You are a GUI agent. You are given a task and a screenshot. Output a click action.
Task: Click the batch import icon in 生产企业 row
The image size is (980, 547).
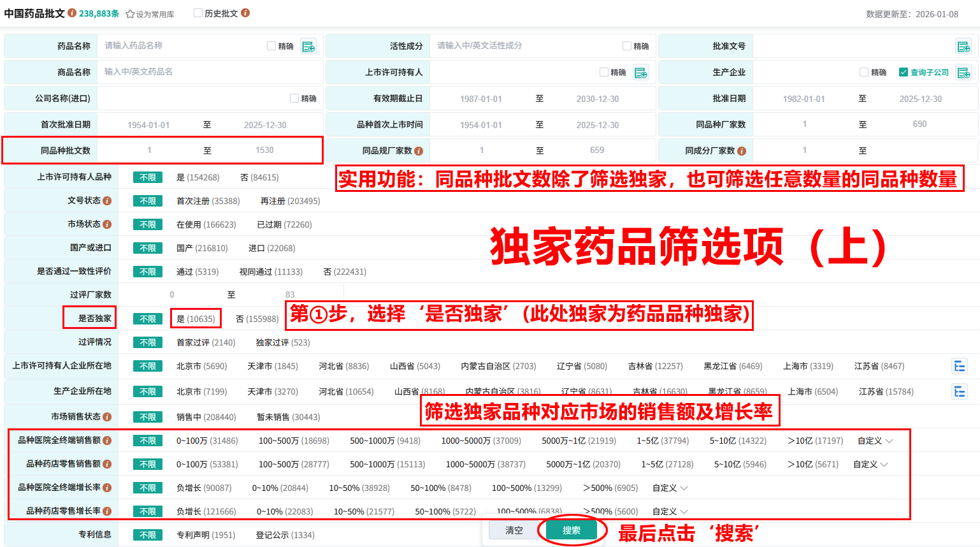[x=963, y=73]
